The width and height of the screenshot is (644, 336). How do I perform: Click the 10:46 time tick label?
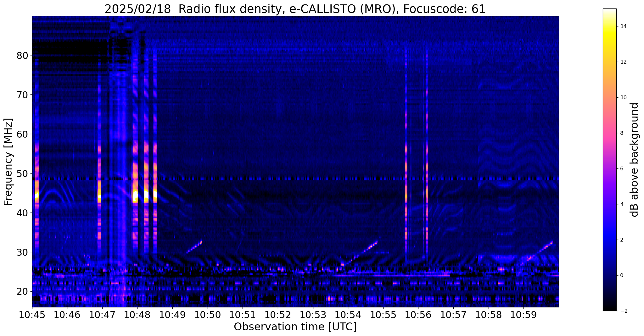[x=67, y=315]
